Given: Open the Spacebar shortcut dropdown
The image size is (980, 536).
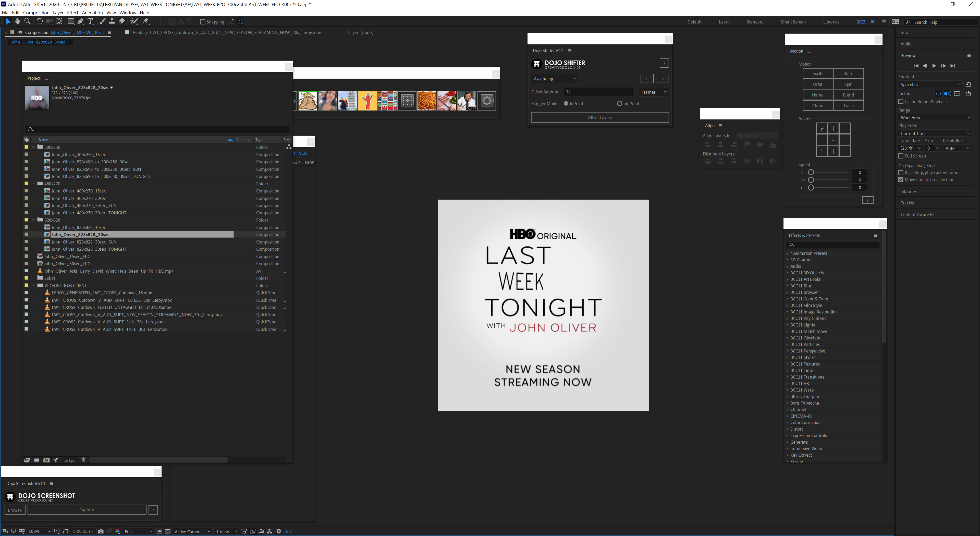Looking at the screenshot, I should (930, 84).
